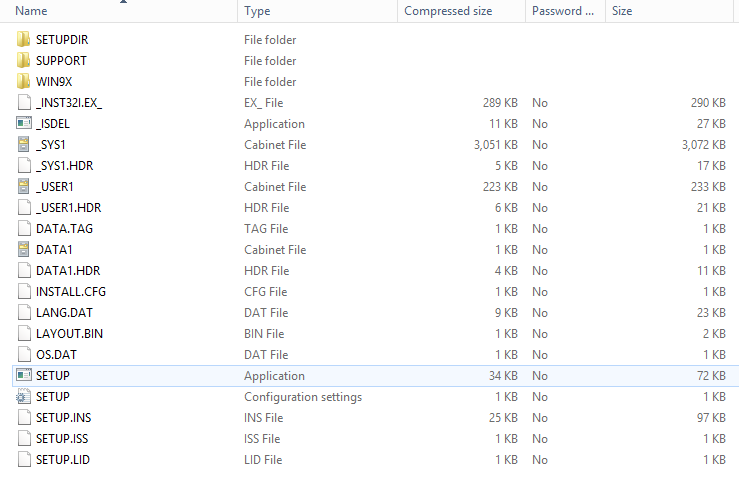Viewport: 739px width, 496px height.
Task: Click the _USER1 cabinet file icon
Action: 24,187
